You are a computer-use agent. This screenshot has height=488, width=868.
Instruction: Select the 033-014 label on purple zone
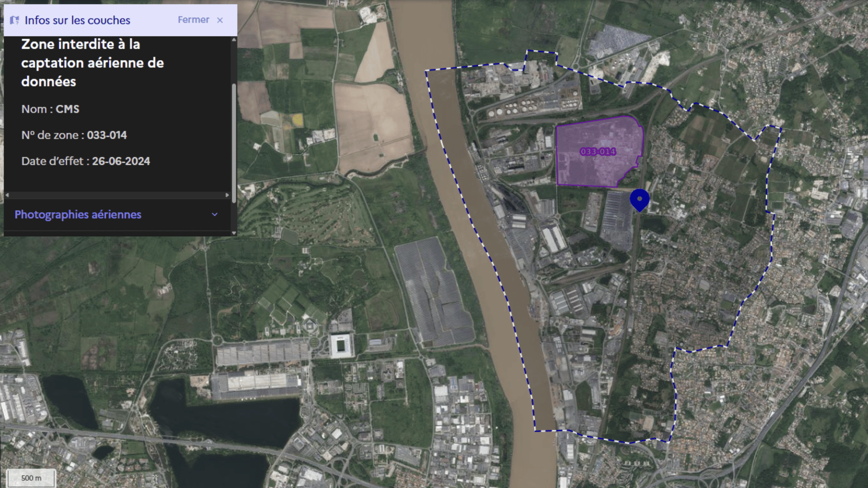598,152
